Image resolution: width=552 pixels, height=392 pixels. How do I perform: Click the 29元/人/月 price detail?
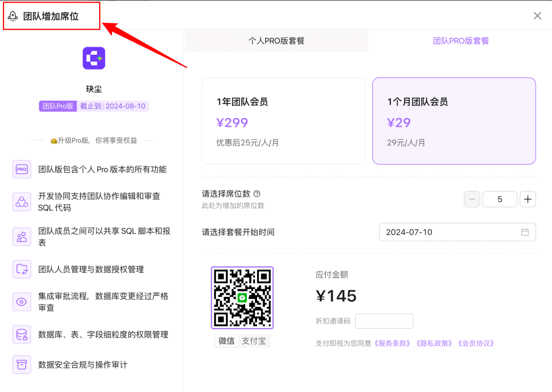click(x=406, y=143)
